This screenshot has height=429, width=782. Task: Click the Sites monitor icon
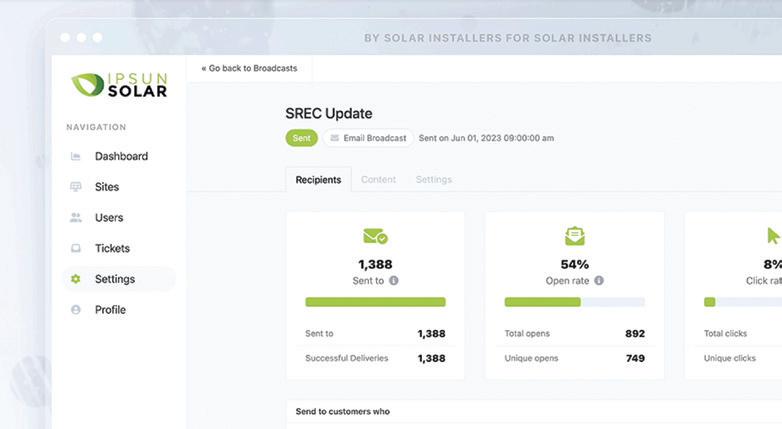coord(76,187)
